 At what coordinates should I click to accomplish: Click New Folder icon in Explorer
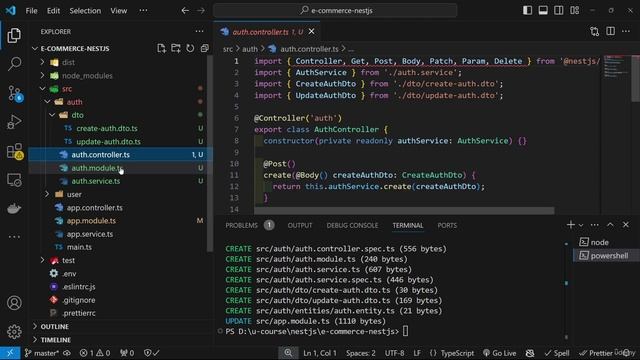[176, 49]
